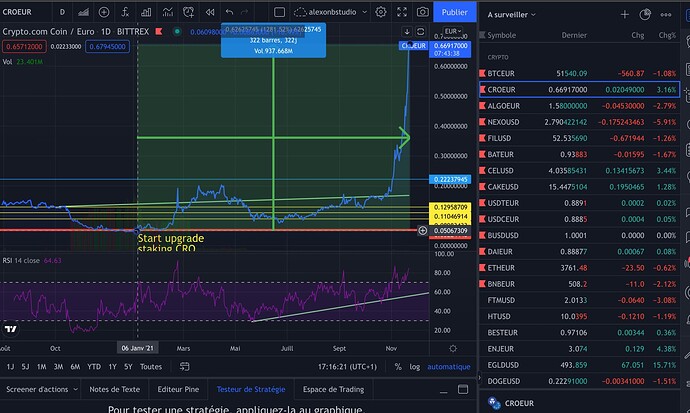Click the refresh arrows icon near the EUR selector
Viewport: 690px width, 413px height.
(421, 32)
